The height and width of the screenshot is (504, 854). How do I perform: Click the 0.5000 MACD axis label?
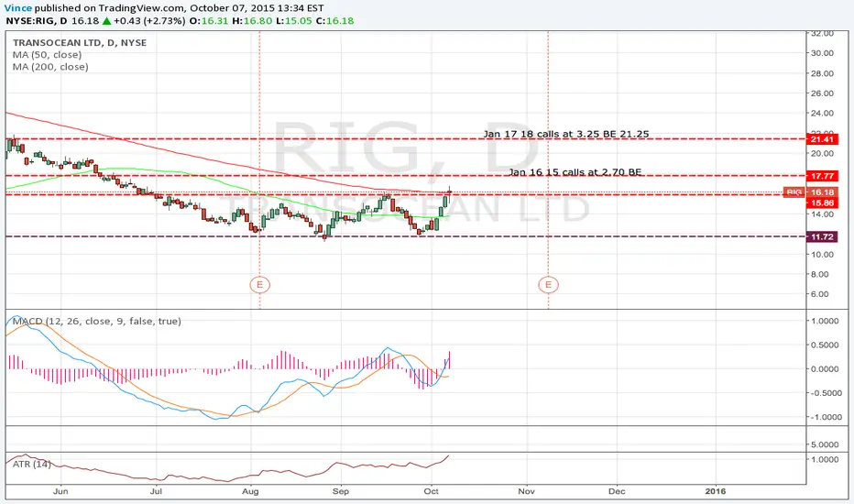coord(825,345)
